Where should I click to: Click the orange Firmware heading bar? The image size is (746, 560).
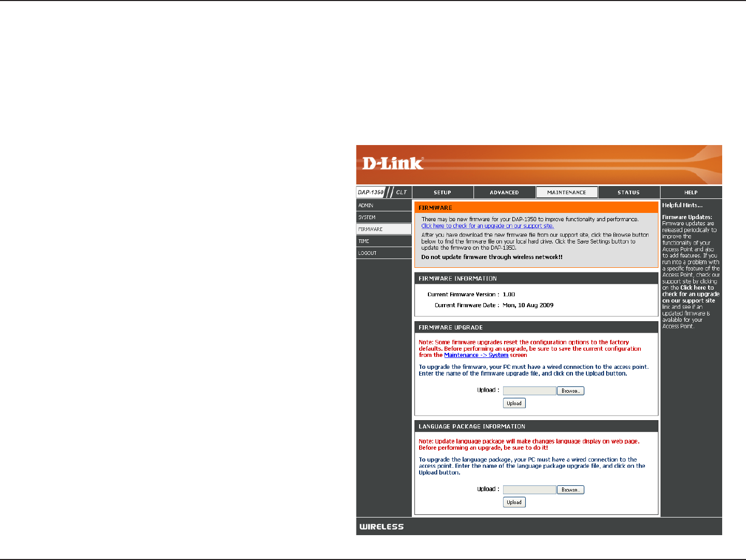click(536, 207)
